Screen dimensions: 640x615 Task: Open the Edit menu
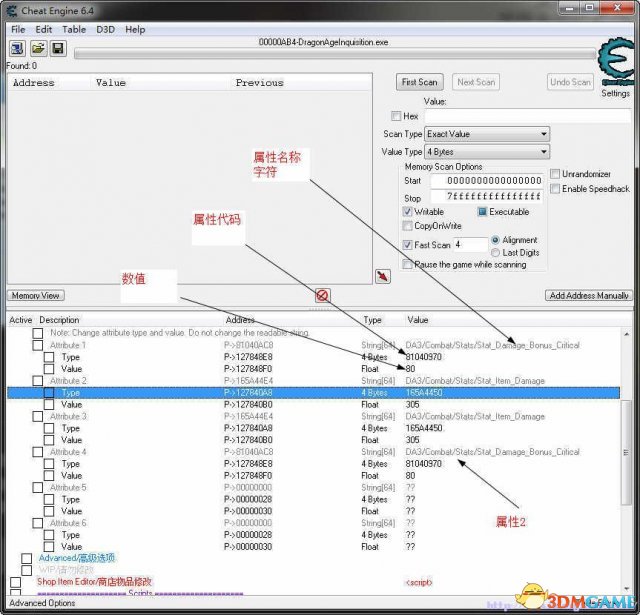point(43,29)
